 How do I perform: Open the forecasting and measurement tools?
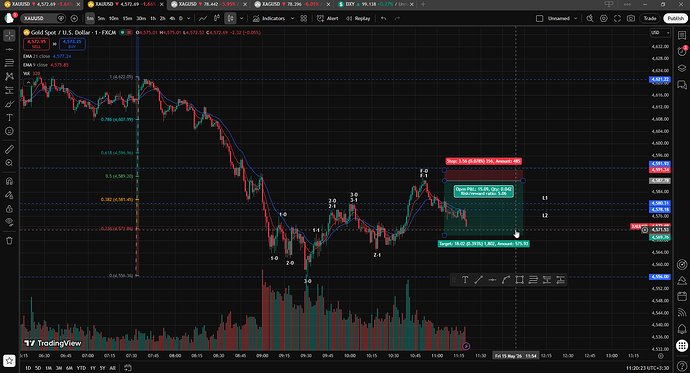[9, 90]
